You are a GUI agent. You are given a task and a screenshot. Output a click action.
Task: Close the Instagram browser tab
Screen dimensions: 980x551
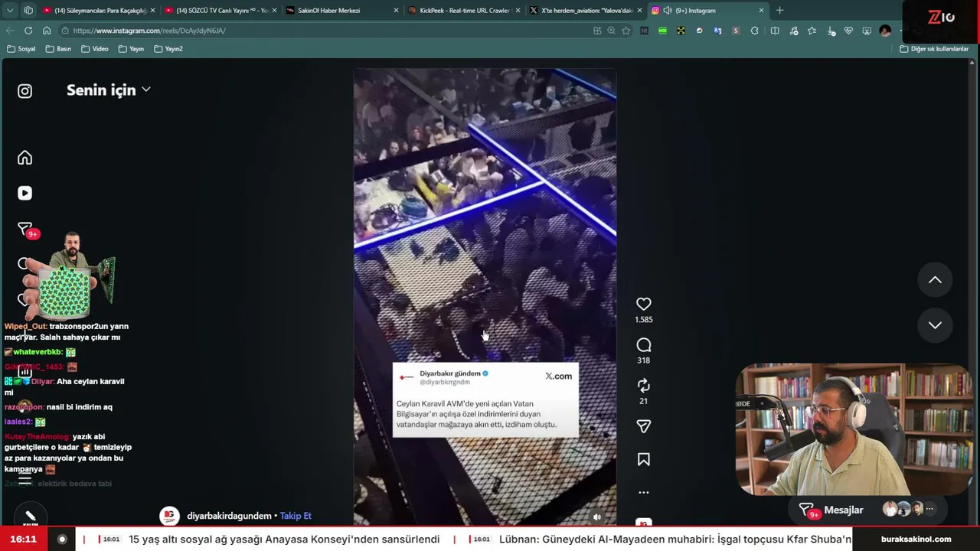[x=761, y=11]
